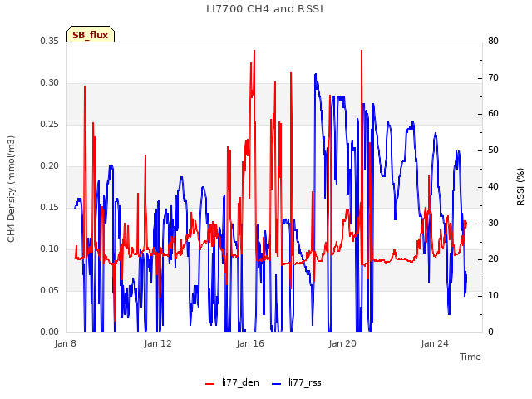
Task: Click the SB_flux annotation label
Action: point(91,35)
